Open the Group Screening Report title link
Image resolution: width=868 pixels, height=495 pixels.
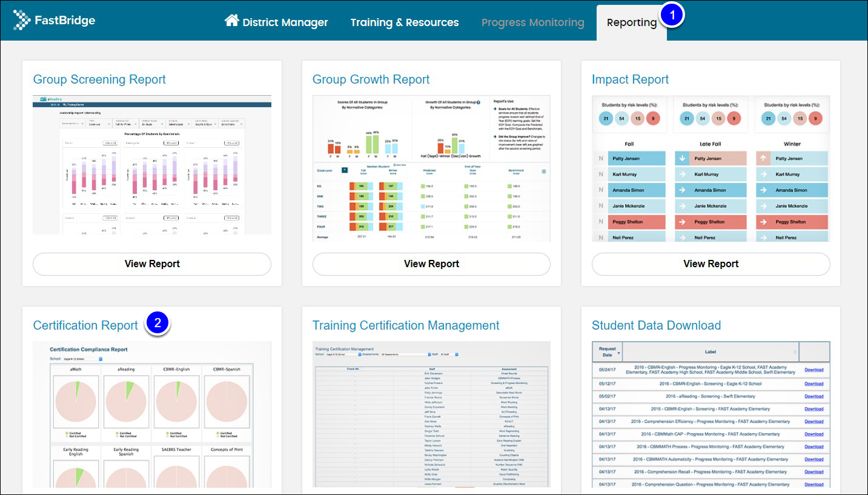(99, 79)
